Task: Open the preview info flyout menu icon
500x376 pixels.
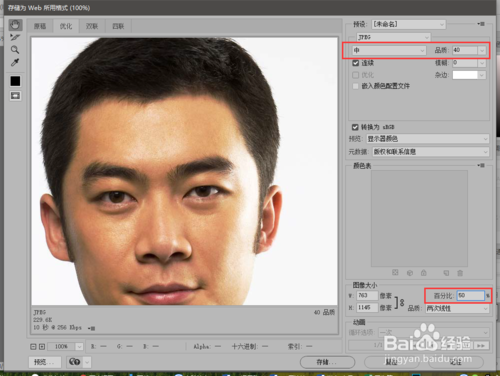Action: [x=91, y=328]
